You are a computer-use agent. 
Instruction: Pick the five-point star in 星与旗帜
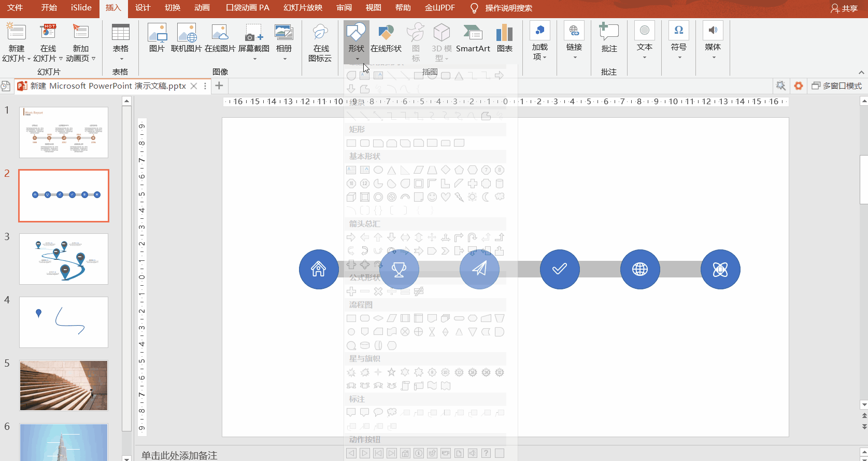(x=392, y=372)
